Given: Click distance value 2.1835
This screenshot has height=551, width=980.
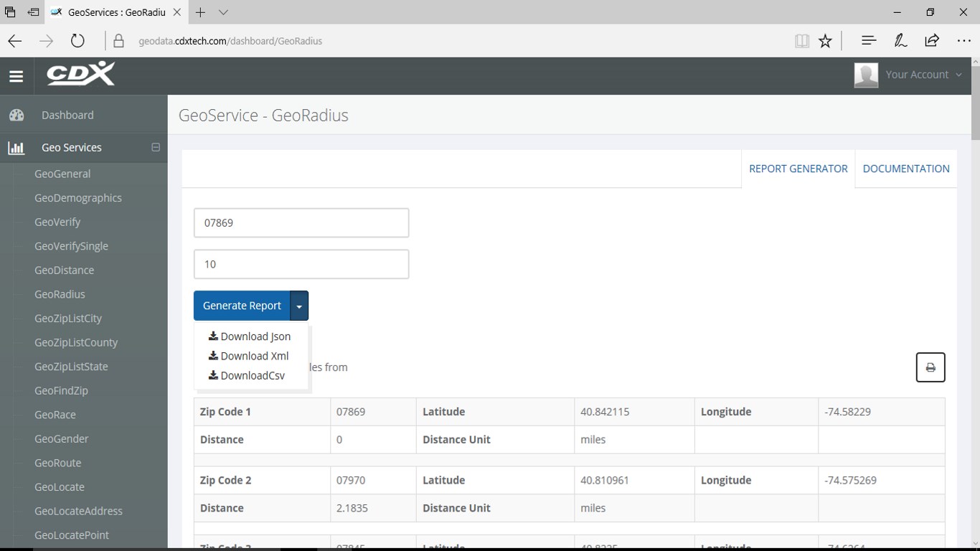Looking at the screenshot, I should 352,508.
